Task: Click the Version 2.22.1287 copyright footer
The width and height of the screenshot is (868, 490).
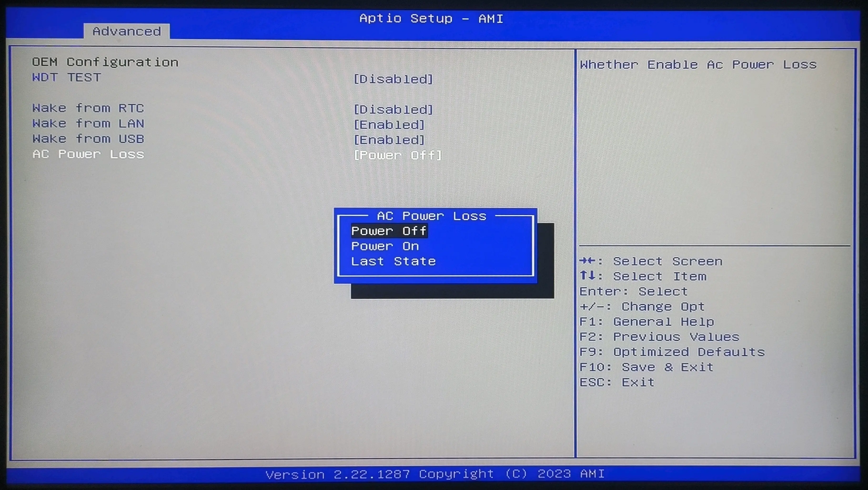Action: pyautogui.click(x=435, y=474)
